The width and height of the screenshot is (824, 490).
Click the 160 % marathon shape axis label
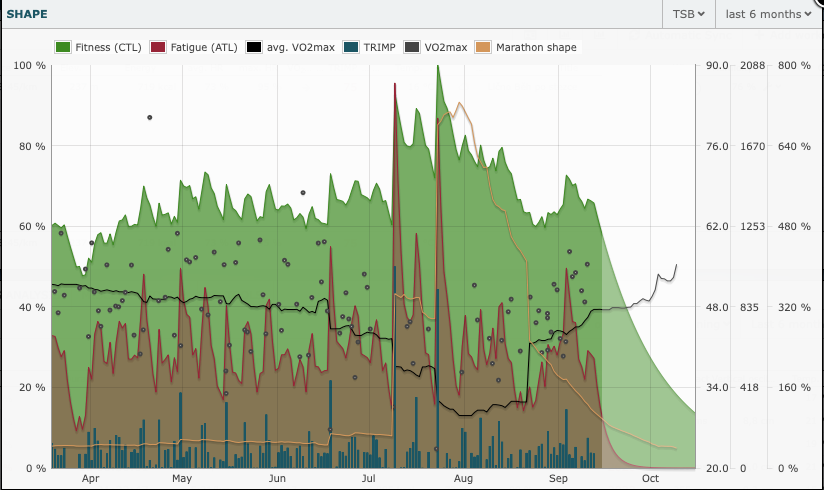click(x=794, y=387)
